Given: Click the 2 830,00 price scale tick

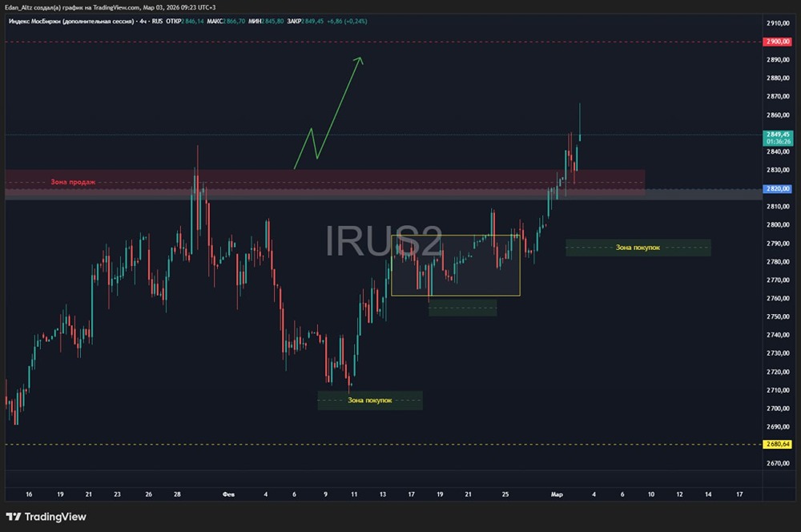Looking at the screenshot, I should point(778,170).
